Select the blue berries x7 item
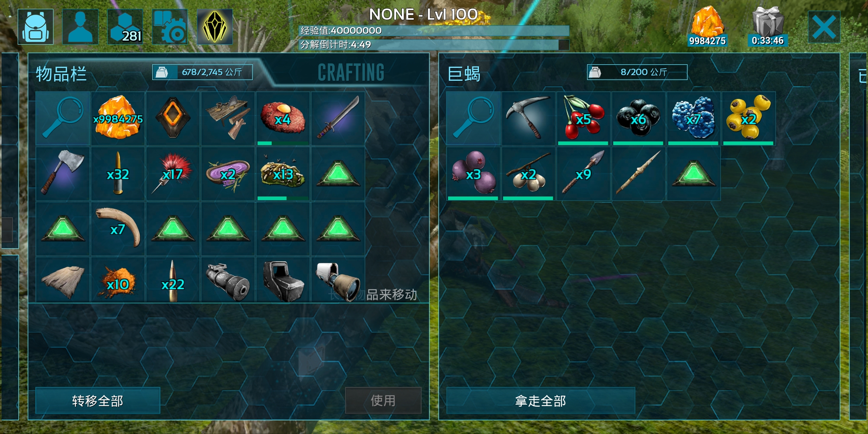This screenshot has width=868, height=434. [x=693, y=118]
